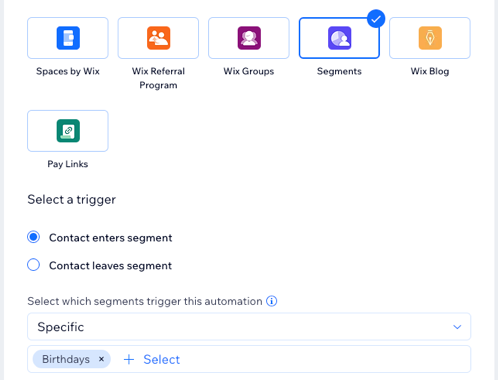Click the info icon beside segments trigger label
This screenshot has width=498, height=380.
pyautogui.click(x=272, y=301)
